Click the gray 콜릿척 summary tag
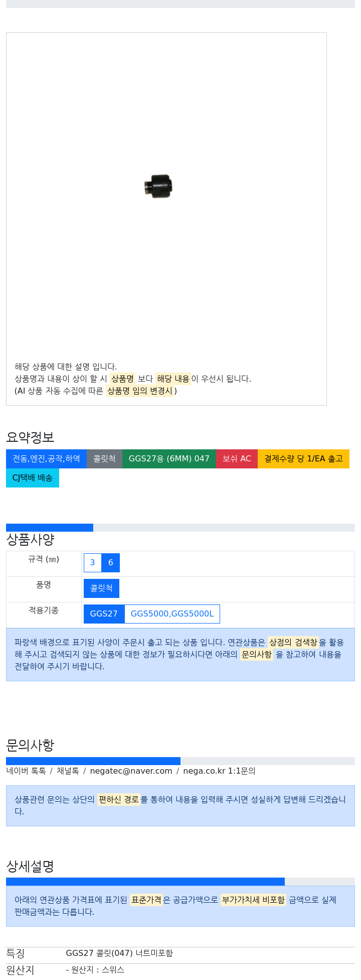 click(104, 459)
